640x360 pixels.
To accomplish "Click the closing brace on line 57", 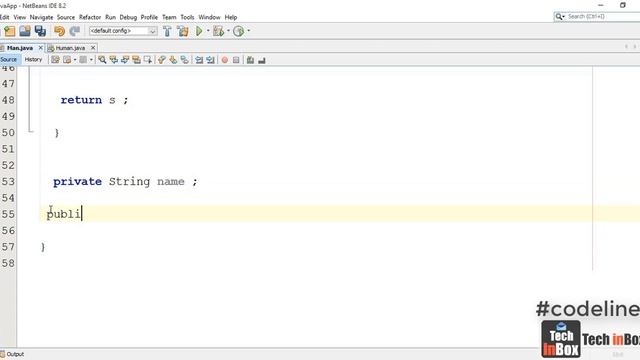I will tap(43, 247).
